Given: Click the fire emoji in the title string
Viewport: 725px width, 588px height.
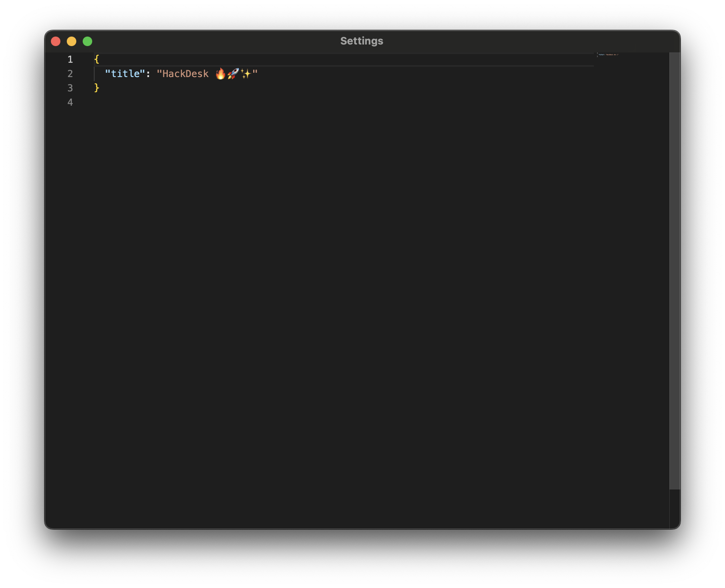Looking at the screenshot, I should coord(220,74).
